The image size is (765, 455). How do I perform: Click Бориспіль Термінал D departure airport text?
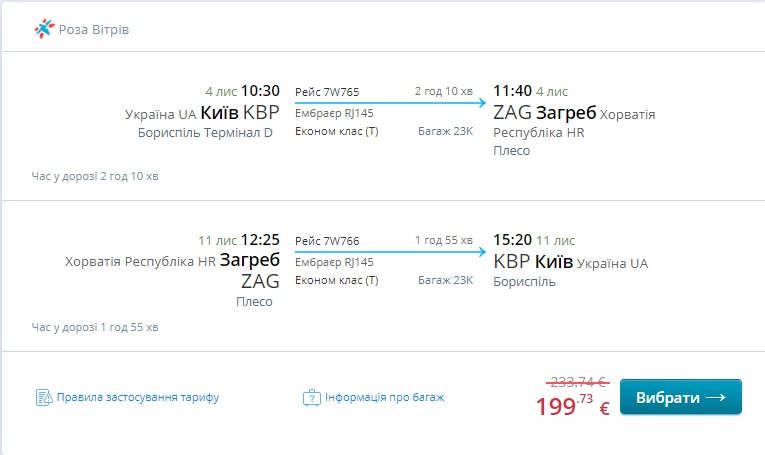(206, 132)
